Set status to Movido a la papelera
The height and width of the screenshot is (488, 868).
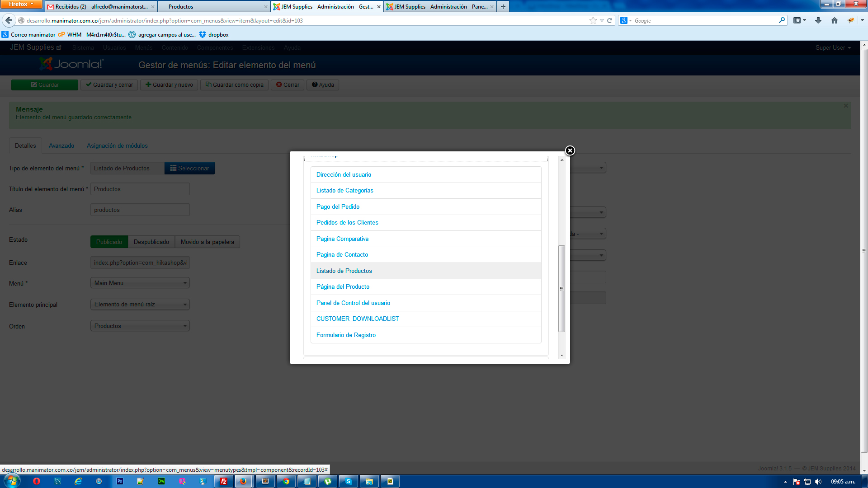(207, 242)
